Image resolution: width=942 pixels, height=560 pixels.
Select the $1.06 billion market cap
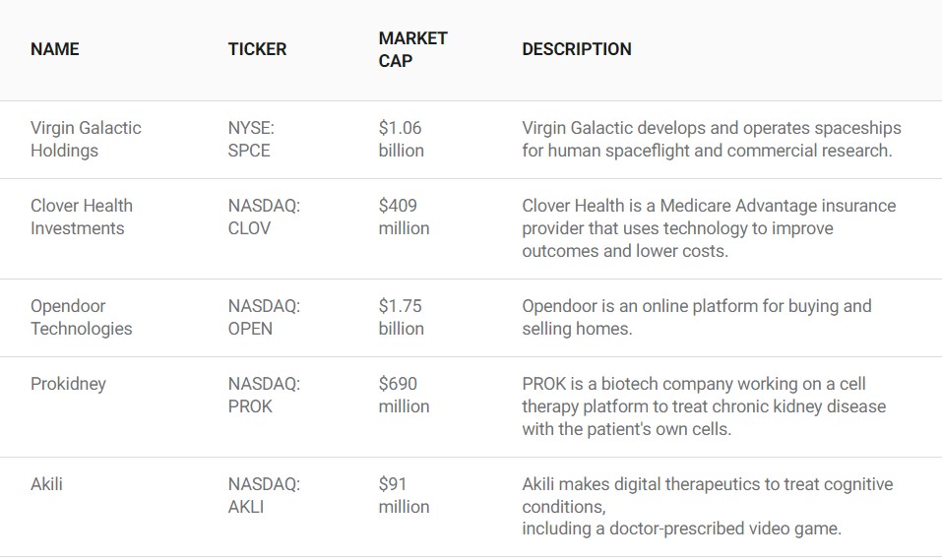pyautogui.click(x=401, y=139)
